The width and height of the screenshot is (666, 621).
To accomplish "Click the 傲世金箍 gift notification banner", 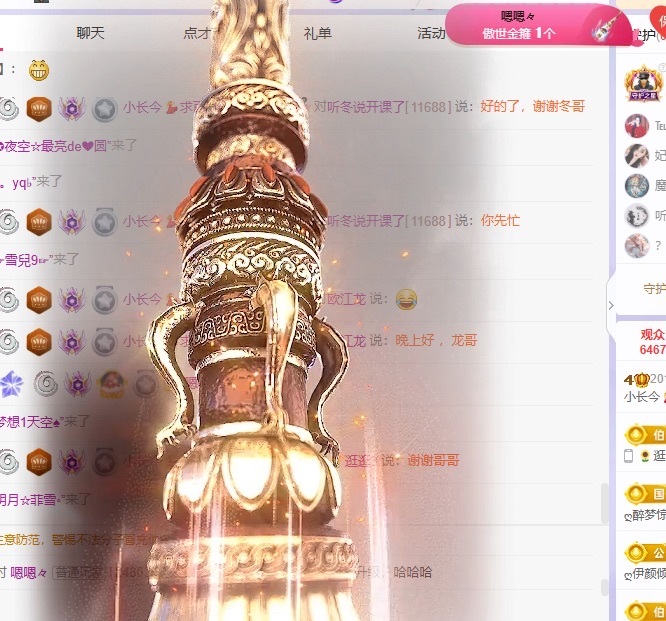I will 537,25.
